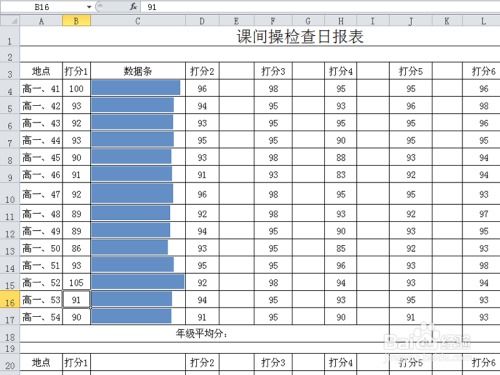Click the score 86 for 高一、50
The width and height of the screenshot is (500, 375).
76,248
